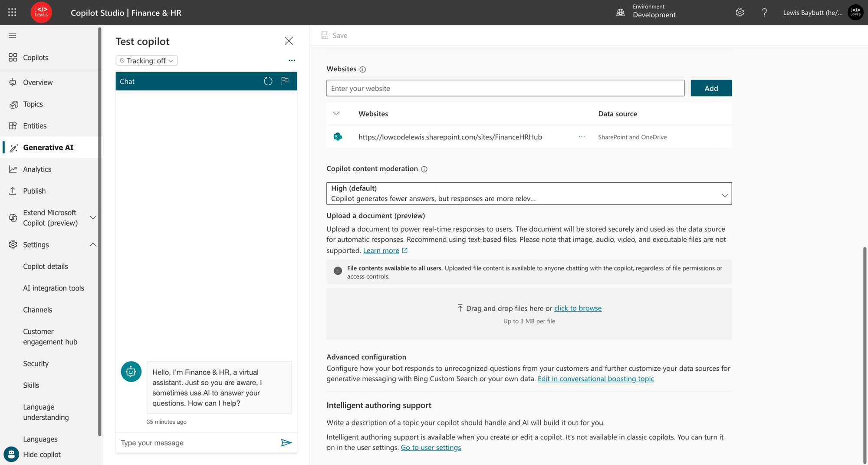The height and width of the screenshot is (465, 868).
Task: Toggle the websites table sort chevron
Action: [336, 114]
